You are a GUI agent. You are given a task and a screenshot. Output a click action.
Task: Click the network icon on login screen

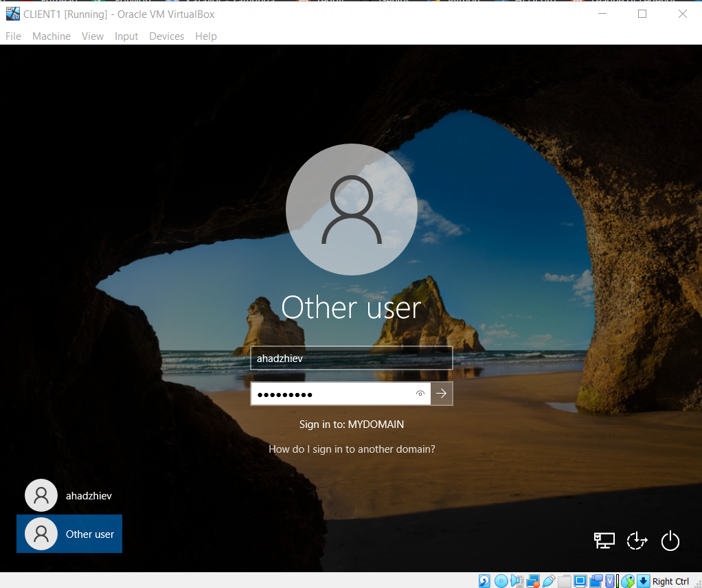604,541
